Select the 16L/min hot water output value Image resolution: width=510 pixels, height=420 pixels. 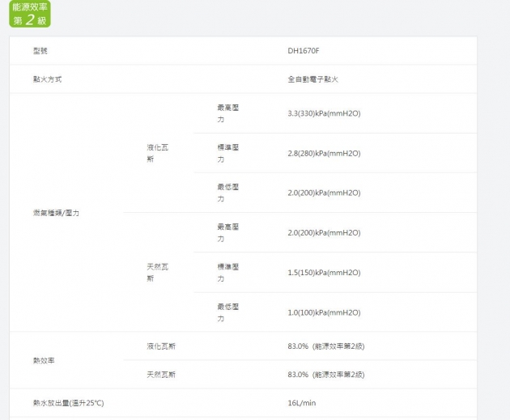pyautogui.click(x=301, y=403)
